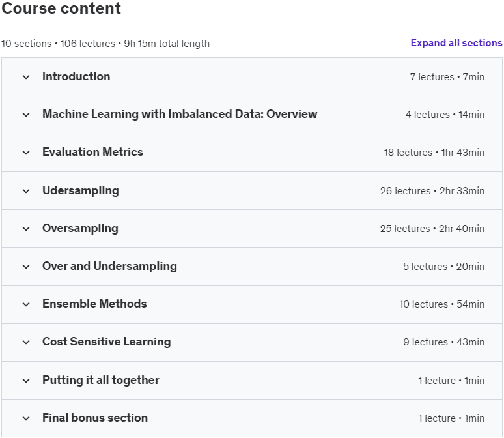Screen dimensions: 504x438
Task: Click the '5 lectures • 20min' text
Action: coord(444,267)
